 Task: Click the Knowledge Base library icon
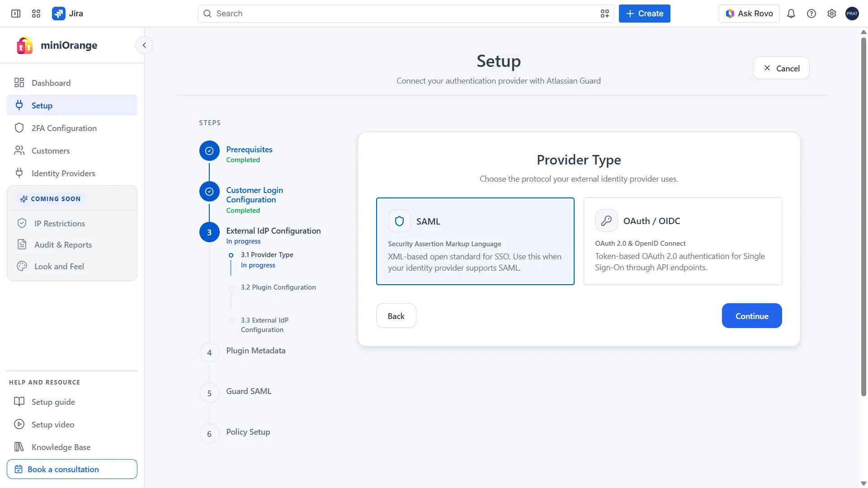(19, 447)
